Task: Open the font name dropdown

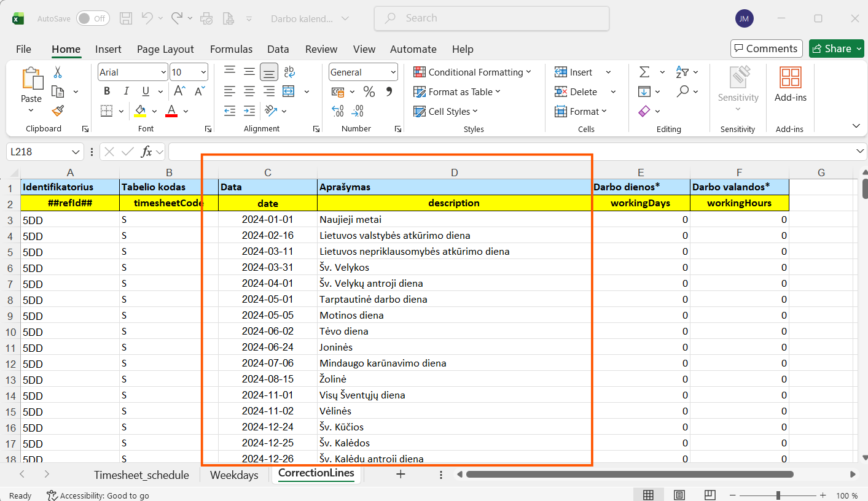Action: (x=163, y=72)
